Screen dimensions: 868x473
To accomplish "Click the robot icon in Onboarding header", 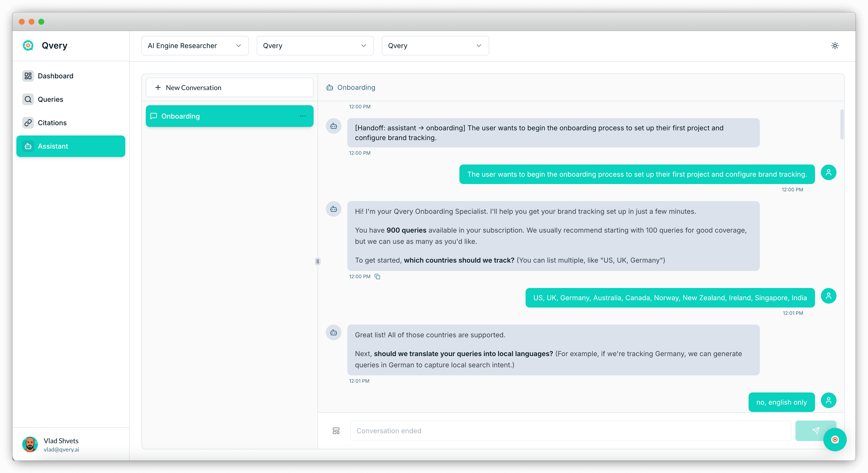I will [x=329, y=88].
